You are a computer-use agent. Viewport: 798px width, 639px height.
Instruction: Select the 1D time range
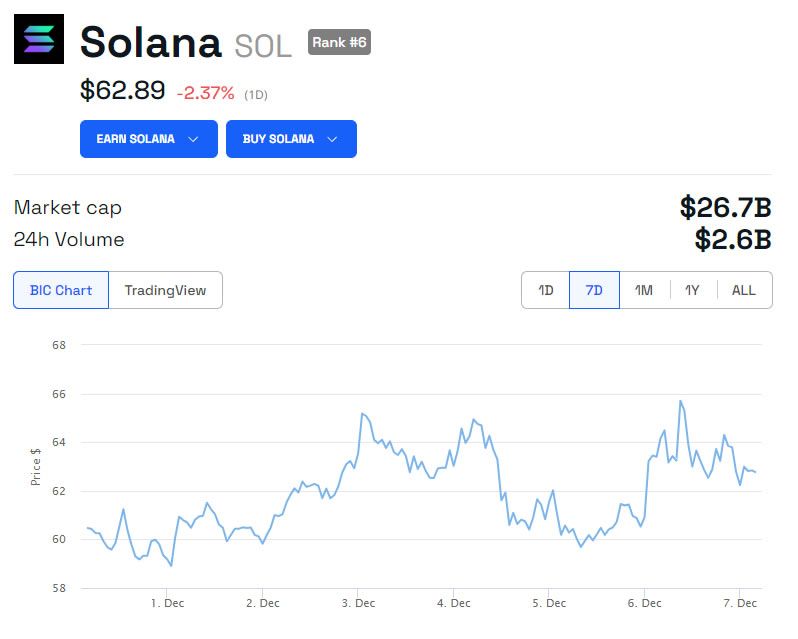[546, 290]
